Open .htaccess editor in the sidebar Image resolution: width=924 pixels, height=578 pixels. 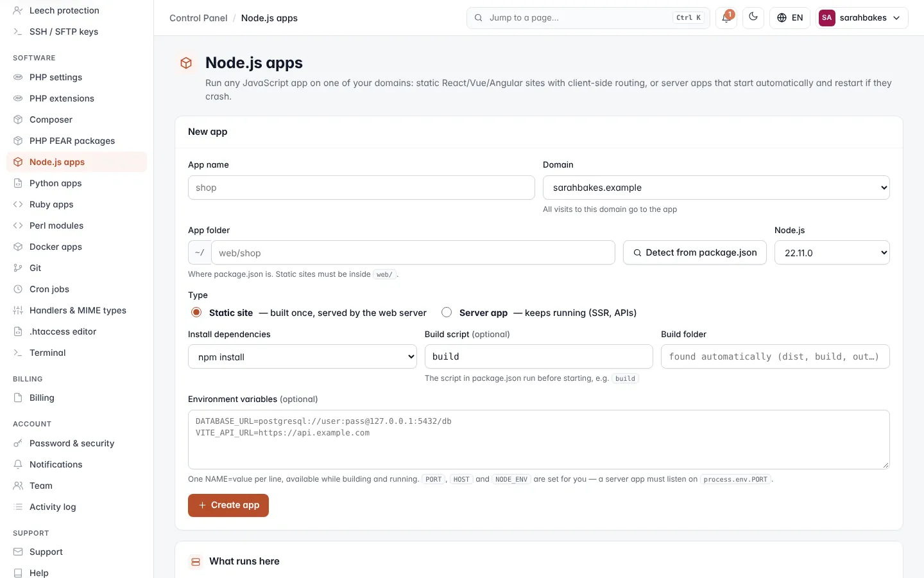click(x=76, y=331)
